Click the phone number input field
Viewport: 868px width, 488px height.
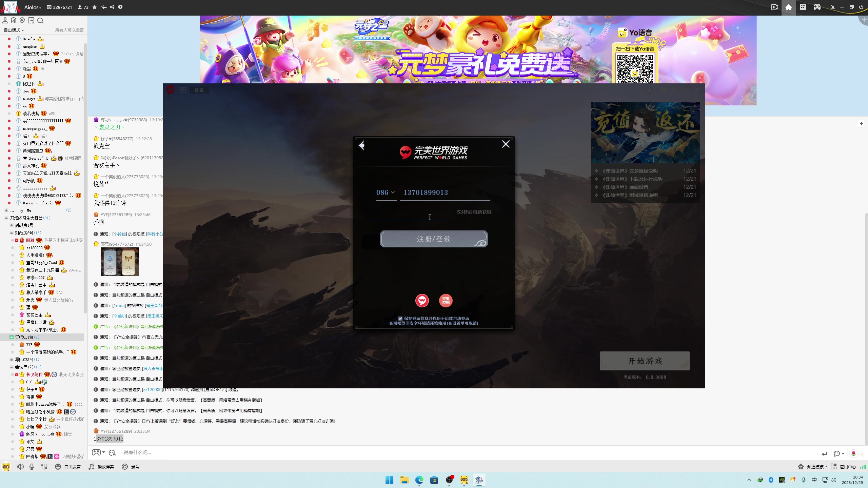click(x=445, y=192)
